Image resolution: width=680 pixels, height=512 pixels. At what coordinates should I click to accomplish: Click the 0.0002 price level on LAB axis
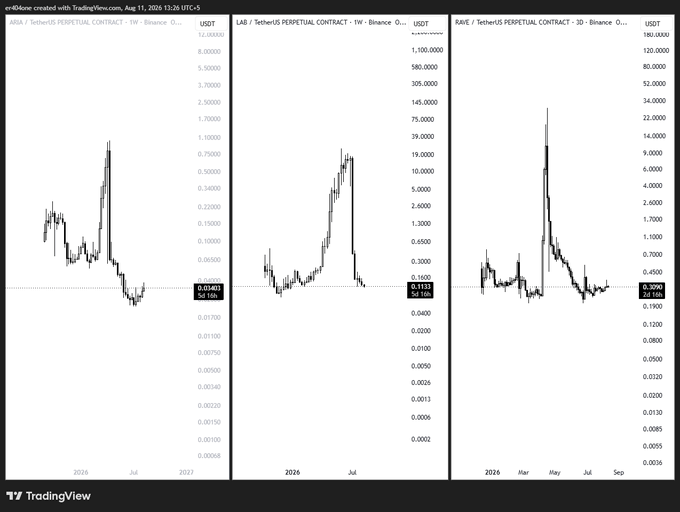421,439
